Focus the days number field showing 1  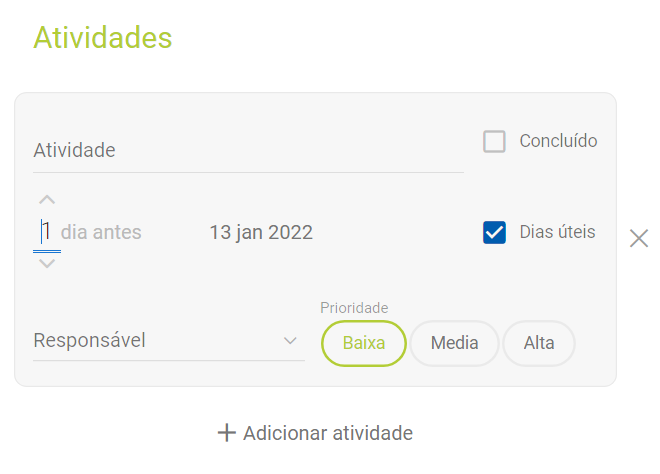[x=46, y=233]
